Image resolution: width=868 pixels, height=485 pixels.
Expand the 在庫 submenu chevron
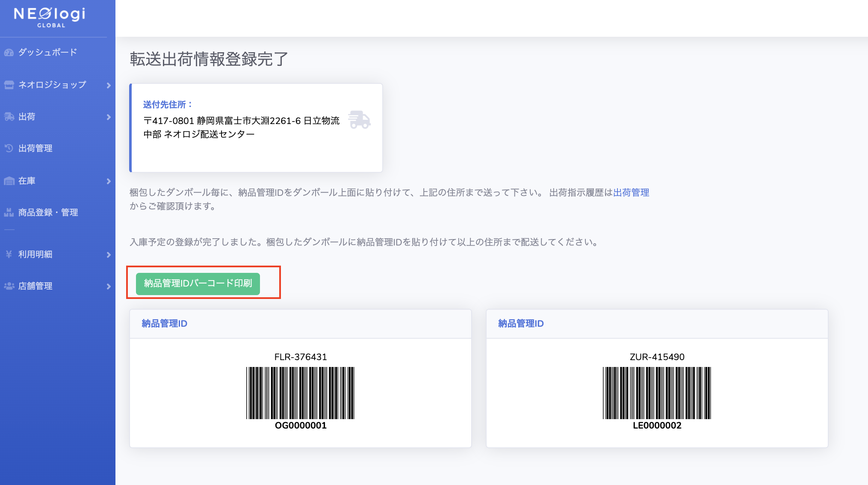[109, 181]
